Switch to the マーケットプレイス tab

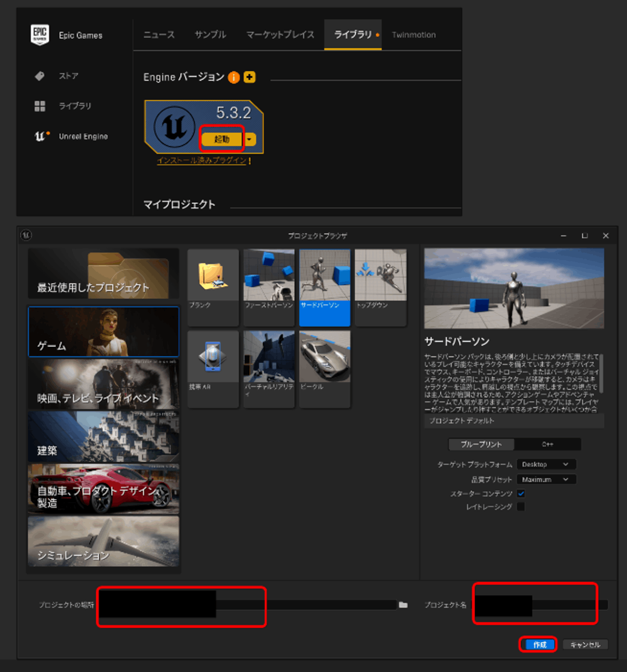[280, 35]
